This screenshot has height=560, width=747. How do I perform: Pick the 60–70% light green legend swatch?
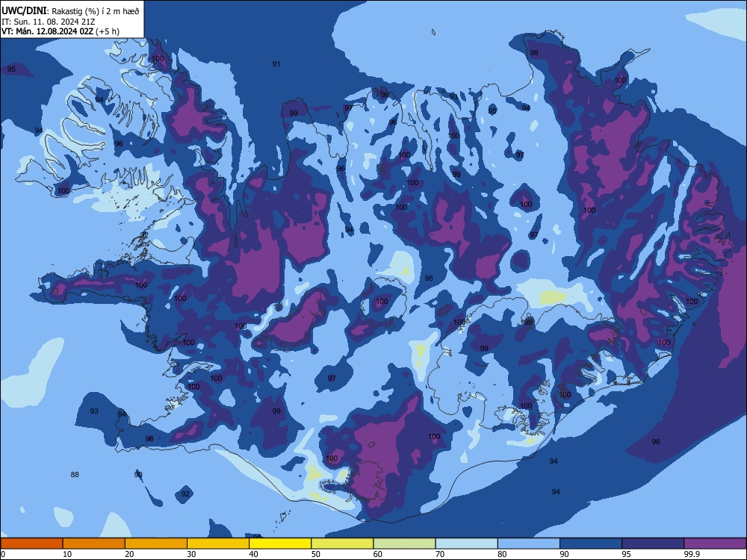[404, 544]
